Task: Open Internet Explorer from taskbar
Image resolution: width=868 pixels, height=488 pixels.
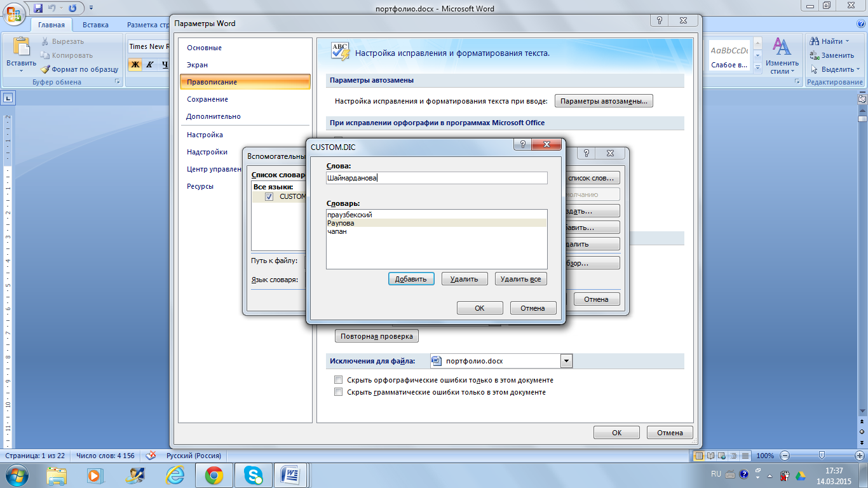Action: point(174,475)
